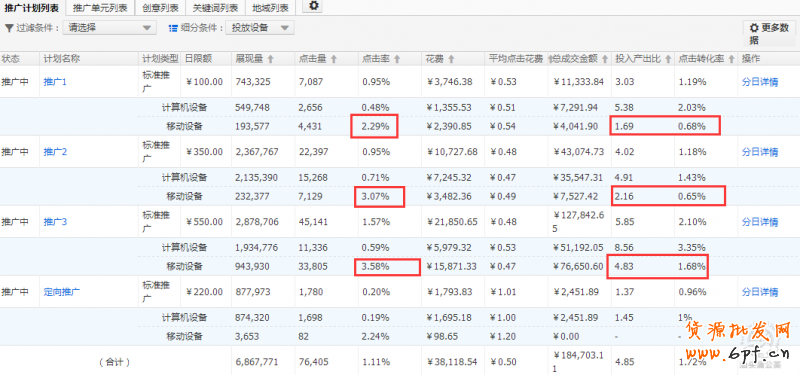
Task: Open 分日详情 for 推广2
Action: click(x=760, y=152)
